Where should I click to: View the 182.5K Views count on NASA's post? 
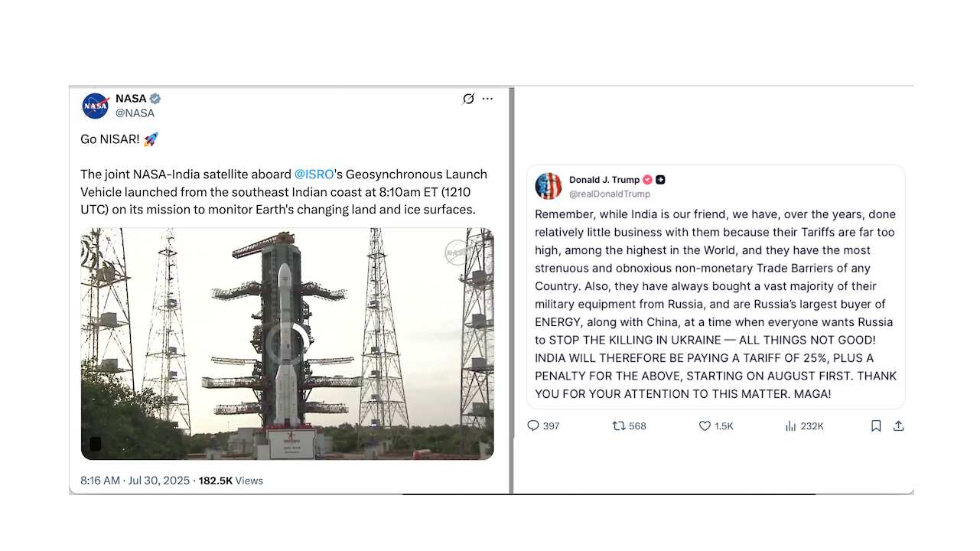point(231,481)
